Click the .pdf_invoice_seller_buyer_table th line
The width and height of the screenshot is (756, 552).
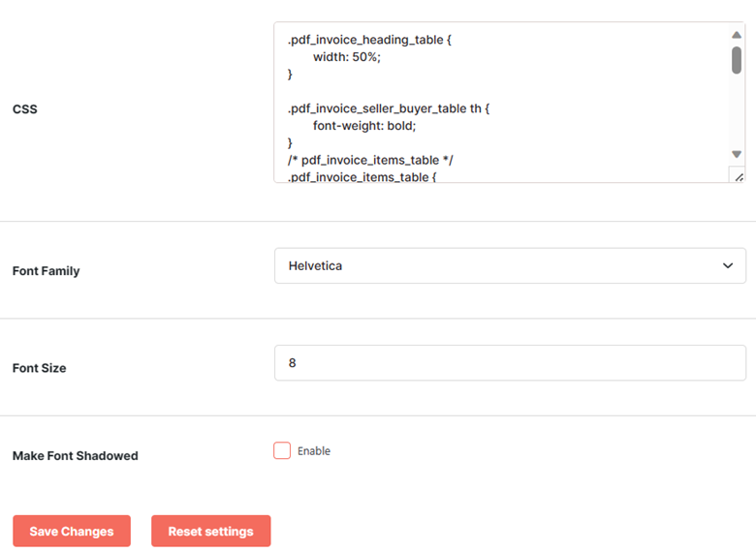pos(389,108)
